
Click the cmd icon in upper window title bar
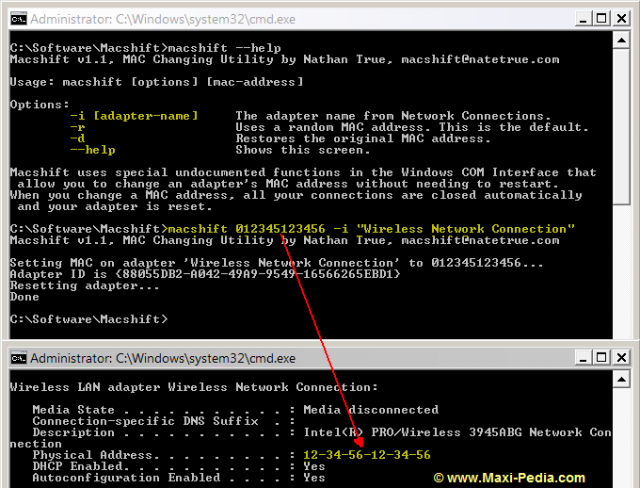tap(18, 19)
